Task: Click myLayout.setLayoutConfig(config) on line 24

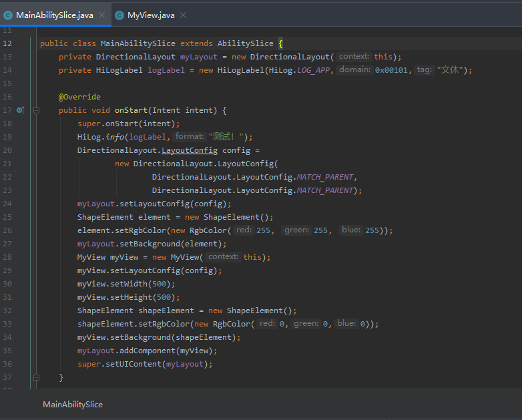Action: click(154, 204)
